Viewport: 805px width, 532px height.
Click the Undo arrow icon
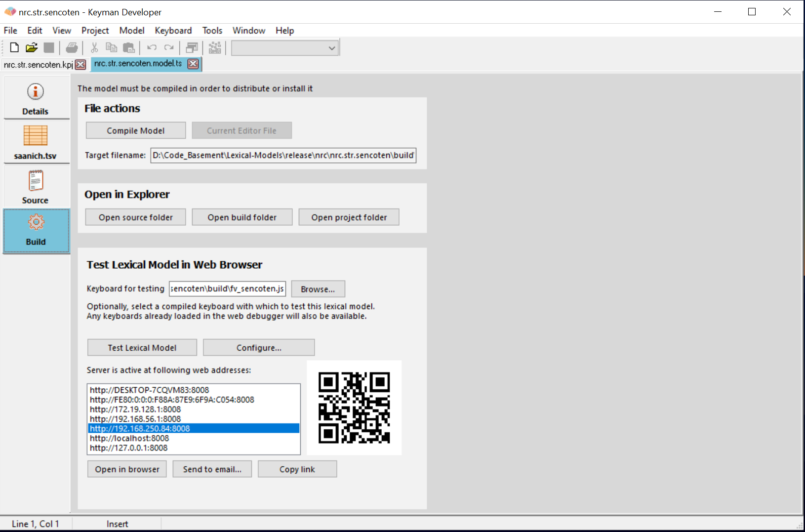[152, 47]
